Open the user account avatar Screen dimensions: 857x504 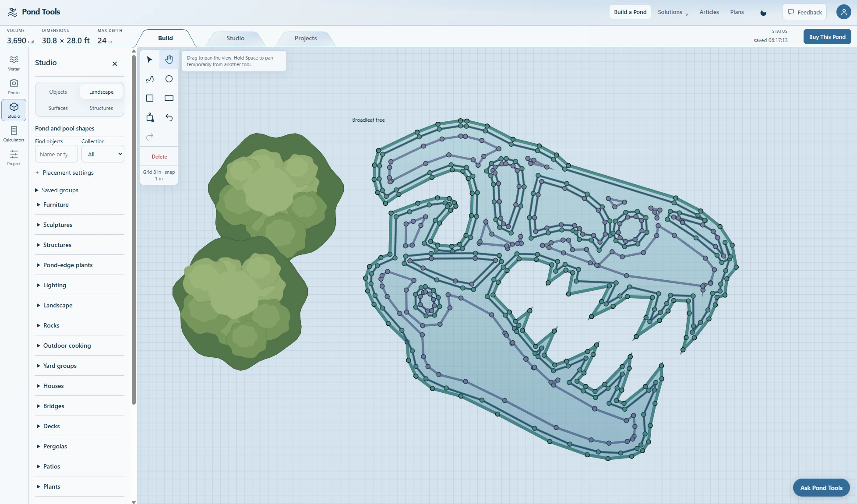coord(843,12)
